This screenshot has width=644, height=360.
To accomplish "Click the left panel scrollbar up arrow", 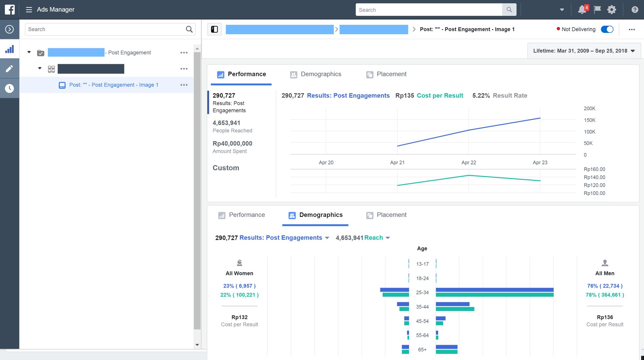I will [x=197, y=49].
